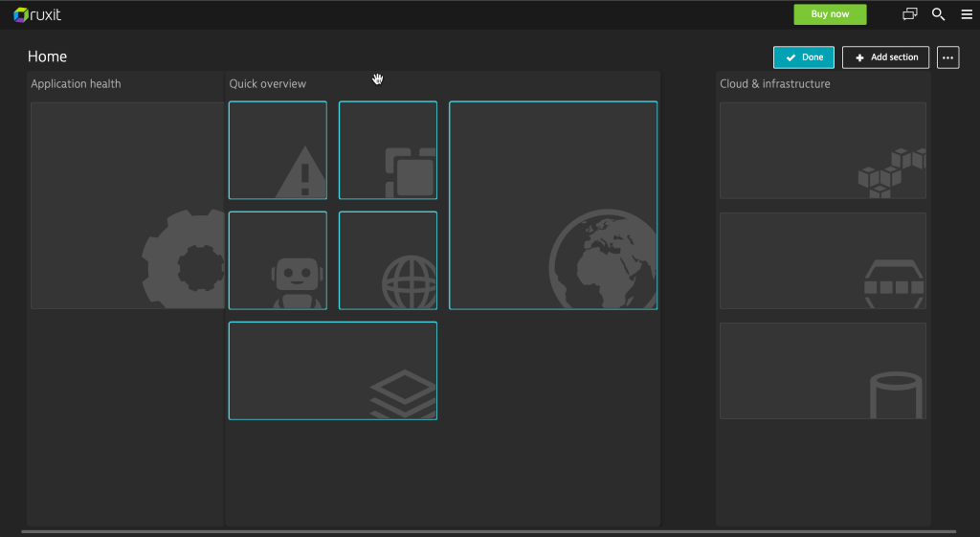Open the dashboards windows icon
This screenshot has width=980, height=537.
point(910,13)
